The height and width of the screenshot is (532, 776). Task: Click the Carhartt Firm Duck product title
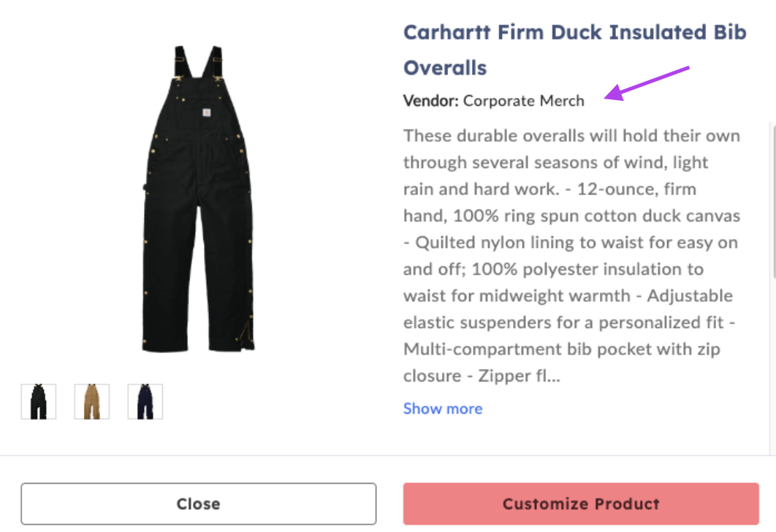(575, 50)
